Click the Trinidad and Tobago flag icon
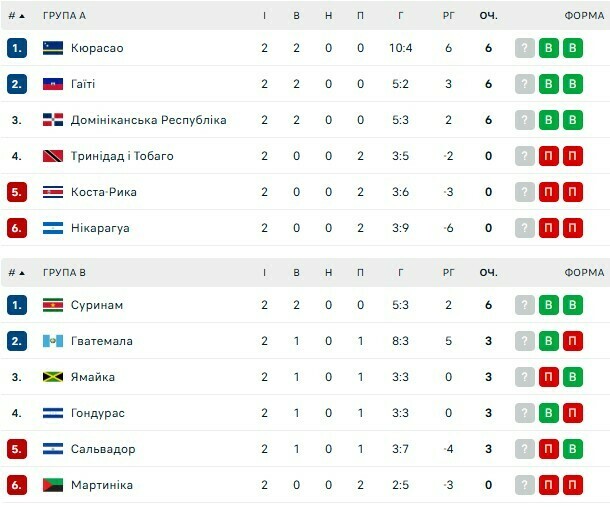 click(x=53, y=156)
